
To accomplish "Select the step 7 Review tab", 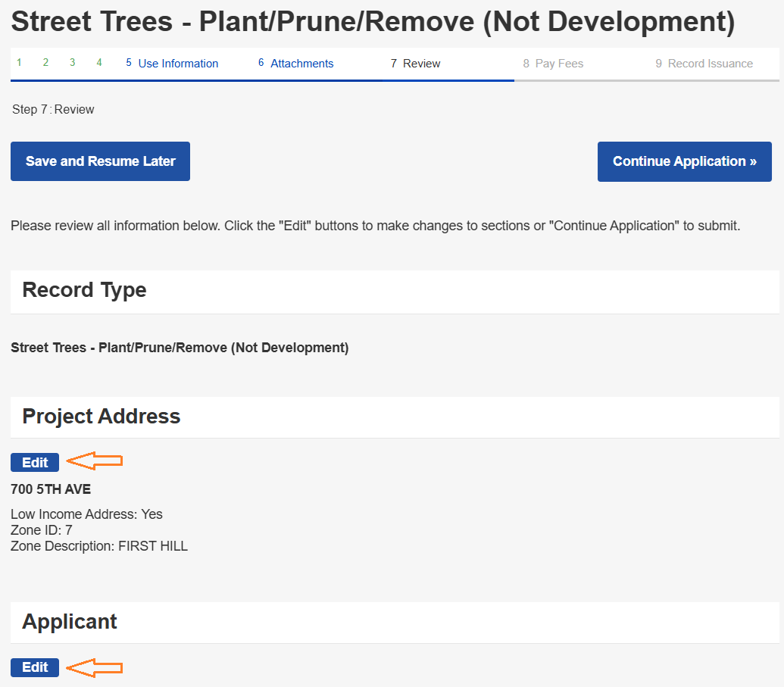I will [415, 64].
